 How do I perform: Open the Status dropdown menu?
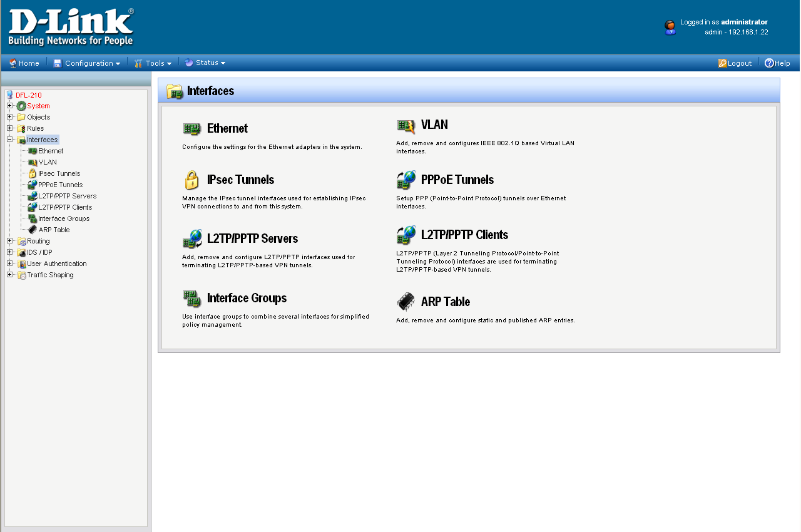click(x=205, y=63)
